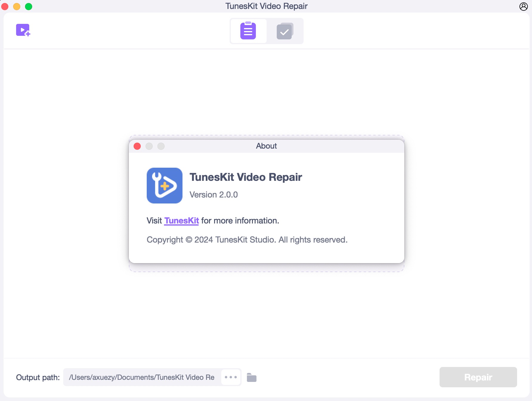Open the user account icon
532x401 pixels.
click(524, 6)
